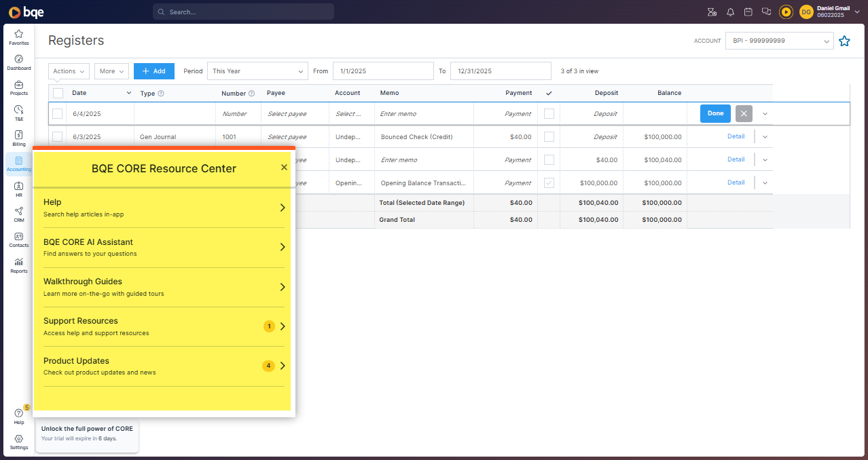The image size is (868, 460).
Task: Open the Accounting section in the sidebar
Action: pyautogui.click(x=18, y=163)
